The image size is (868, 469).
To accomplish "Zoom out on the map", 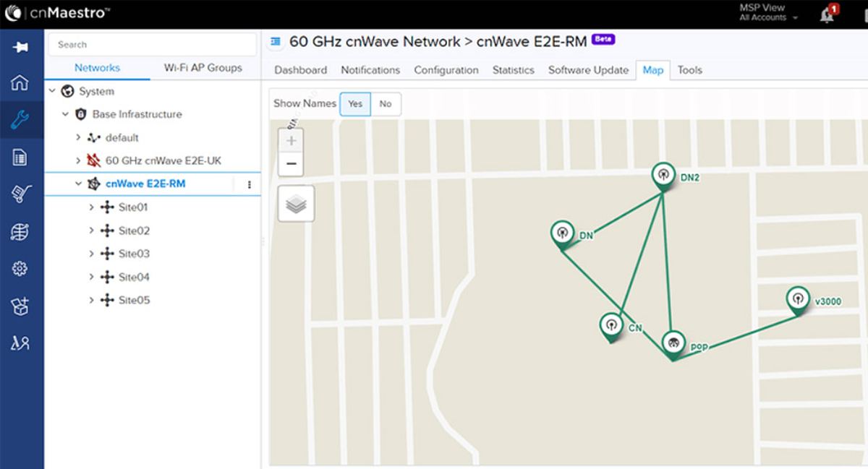I will [x=291, y=164].
